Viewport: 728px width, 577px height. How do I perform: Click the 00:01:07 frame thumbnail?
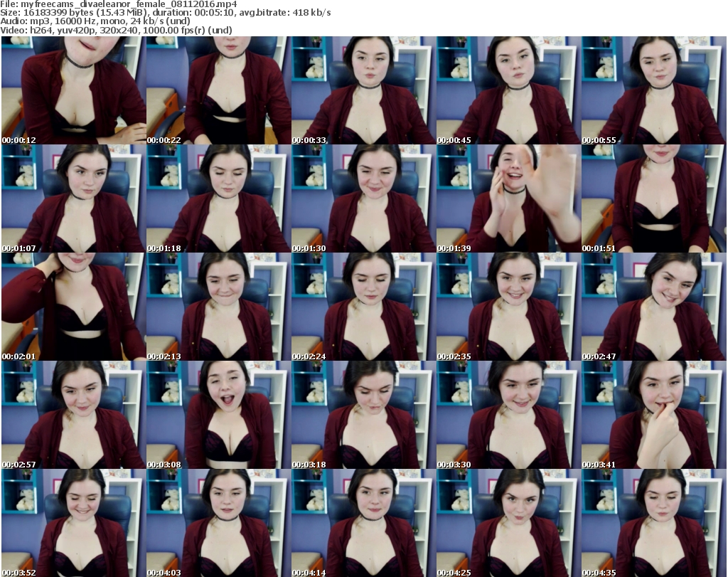[73, 198]
